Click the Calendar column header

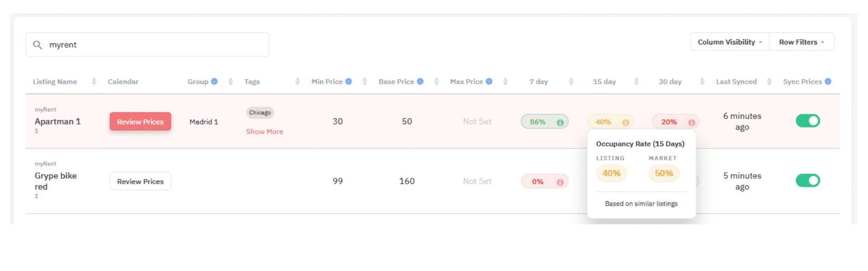(123, 81)
